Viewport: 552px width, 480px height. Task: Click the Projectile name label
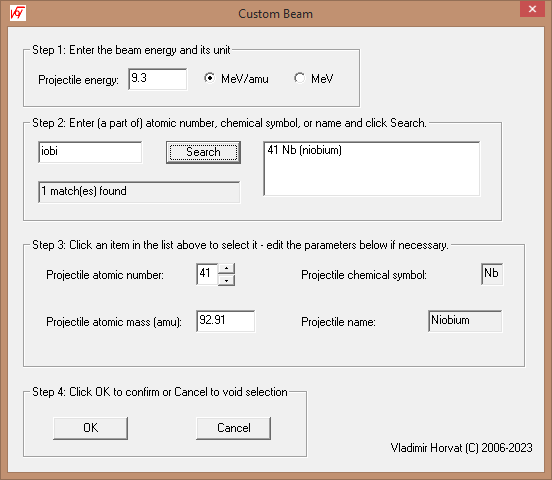[x=338, y=322]
